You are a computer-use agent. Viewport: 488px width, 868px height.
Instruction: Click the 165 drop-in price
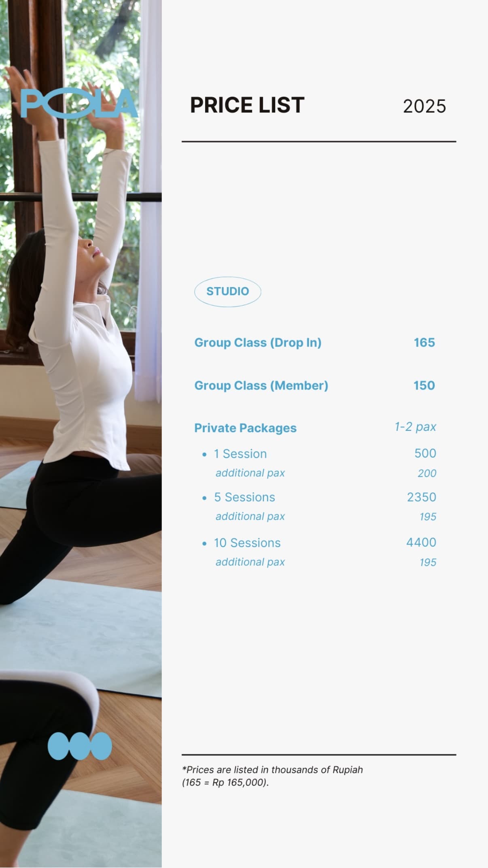pyautogui.click(x=424, y=343)
